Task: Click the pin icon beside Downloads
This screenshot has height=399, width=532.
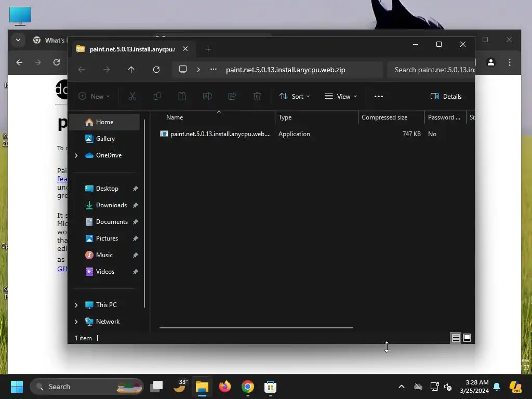Action: (x=136, y=205)
